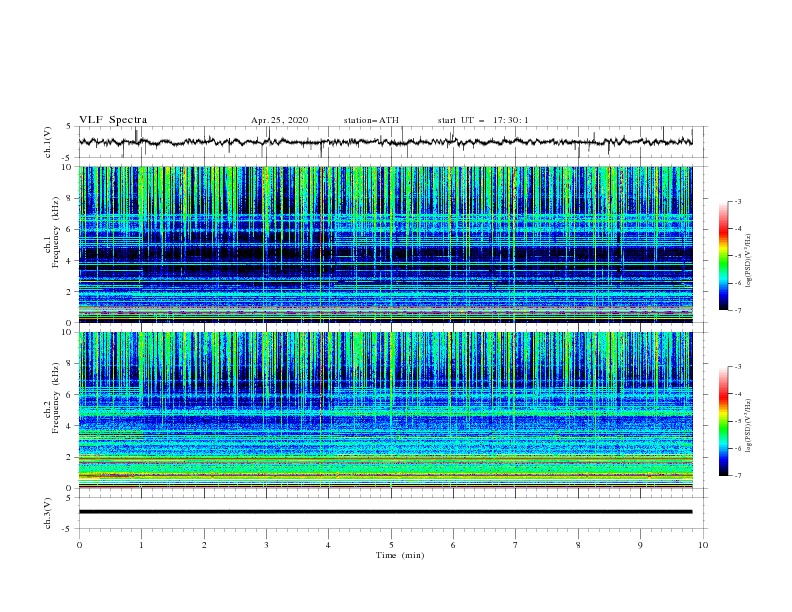Click the "5" tick on ch.3(V) axis

click(69, 498)
